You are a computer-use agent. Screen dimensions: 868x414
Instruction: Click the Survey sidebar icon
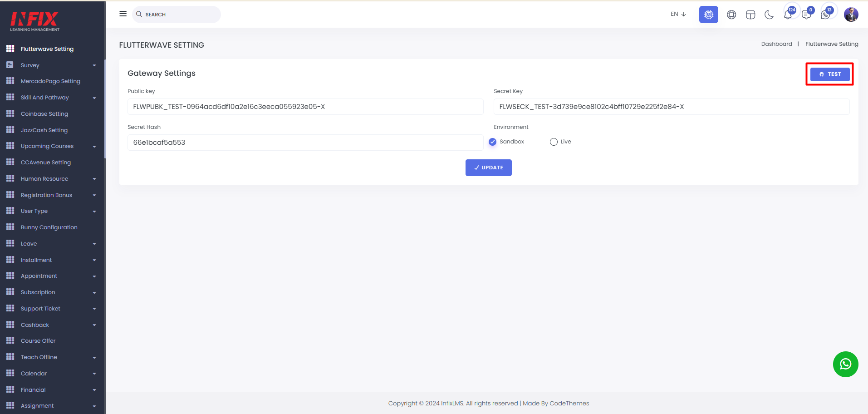10,65
